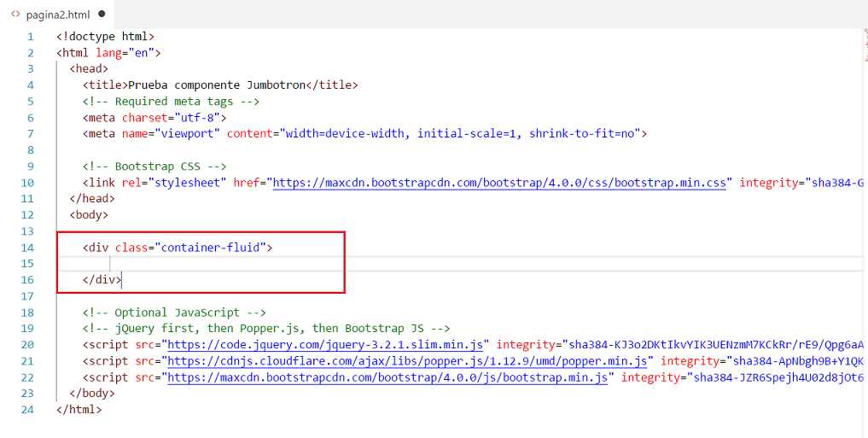Click line number 14 in the gutter
Screen dimensions: 868x438
[x=27, y=248]
